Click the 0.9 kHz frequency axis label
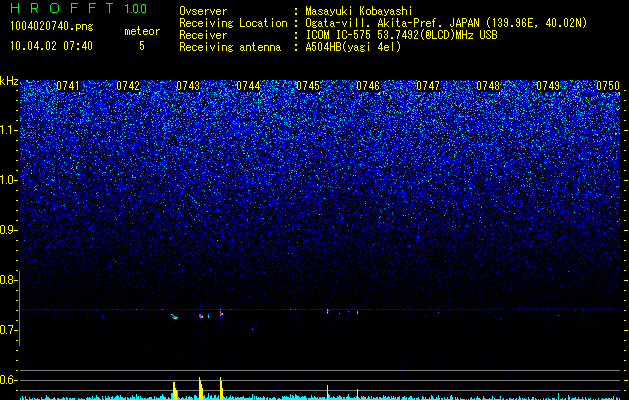This screenshot has height=400, width=629. 9,230
